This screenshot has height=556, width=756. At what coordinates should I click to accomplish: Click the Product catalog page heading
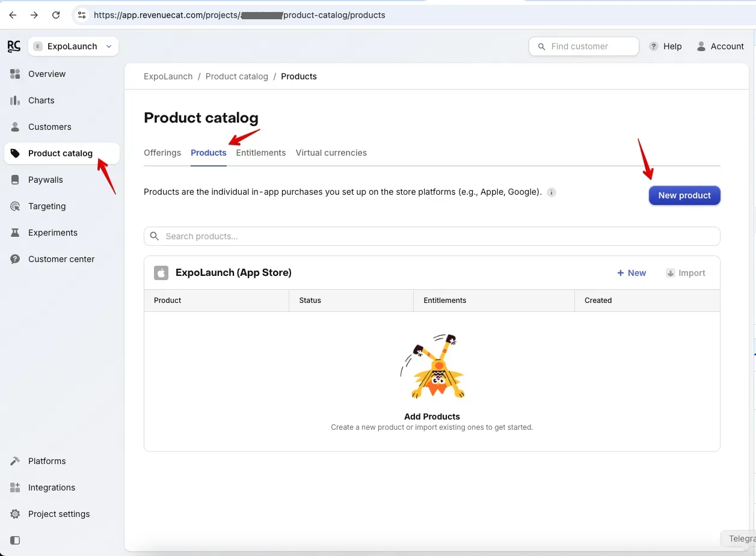pos(201,118)
